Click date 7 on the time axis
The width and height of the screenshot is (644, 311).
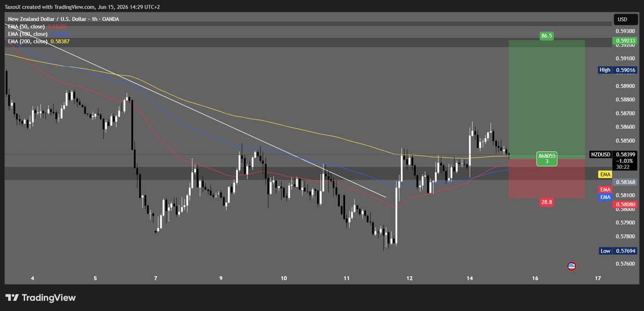tap(156, 278)
